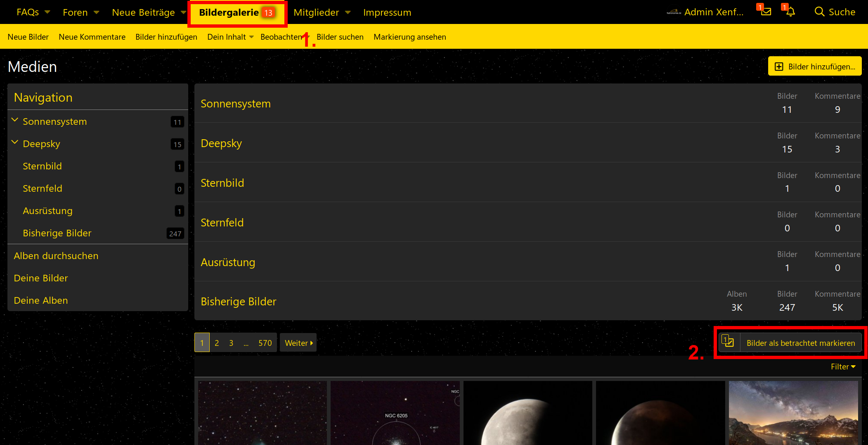Open the FAQs menu item

coord(28,12)
